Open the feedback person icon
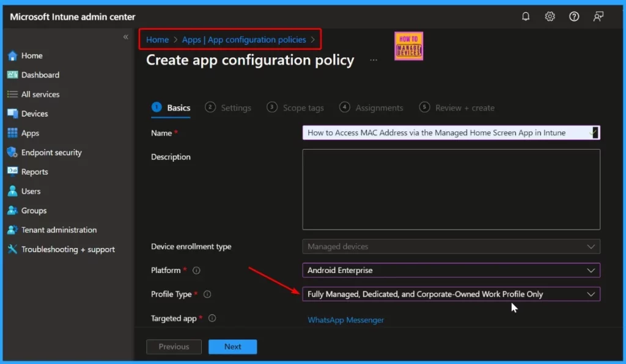Image resolution: width=626 pixels, height=364 pixels. click(598, 16)
